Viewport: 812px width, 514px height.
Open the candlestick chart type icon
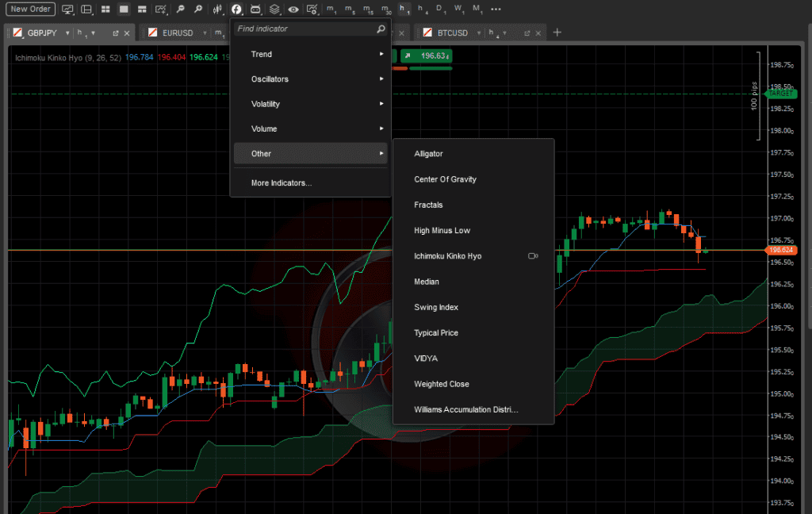click(217, 10)
